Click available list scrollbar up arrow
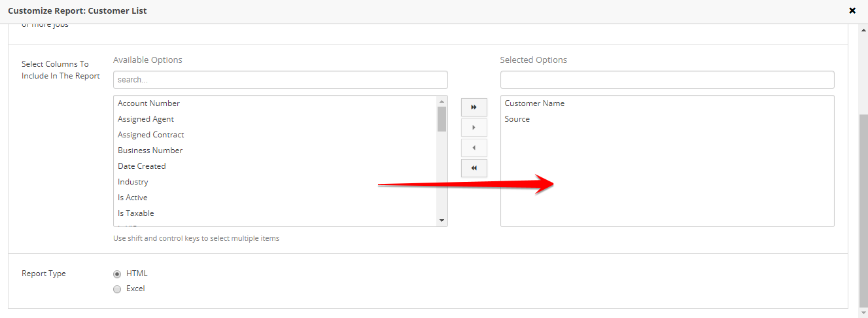 pyautogui.click(x=442, y=101)
